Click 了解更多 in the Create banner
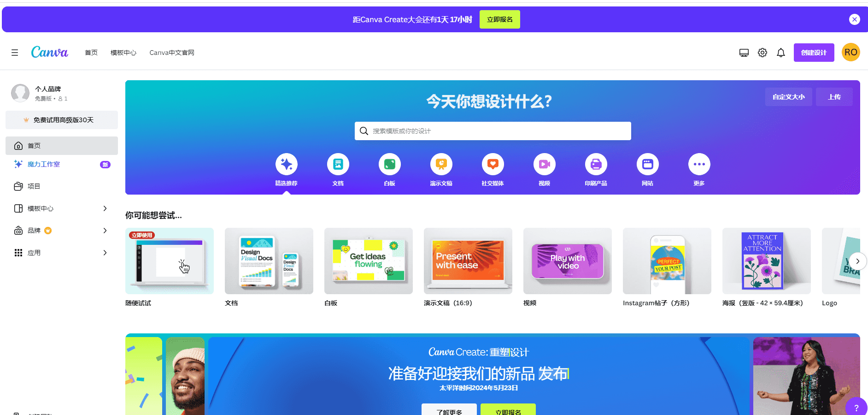This screenshot has width=868, height=415. [449, 410]
